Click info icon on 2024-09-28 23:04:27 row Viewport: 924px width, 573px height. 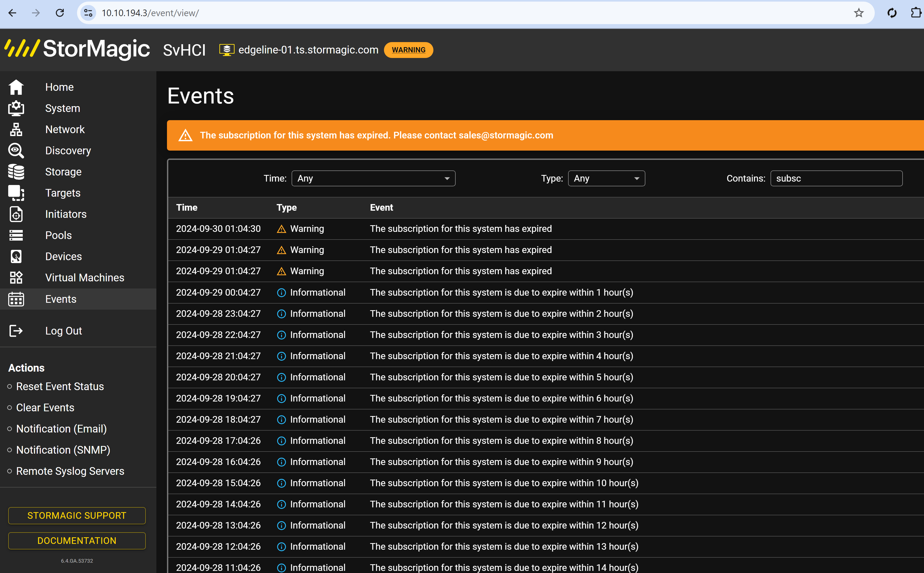click(x=281, y=314)
